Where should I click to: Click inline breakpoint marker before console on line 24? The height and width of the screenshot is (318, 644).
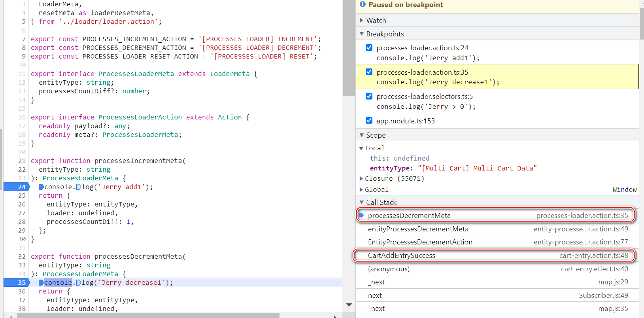tap(41, 187)
